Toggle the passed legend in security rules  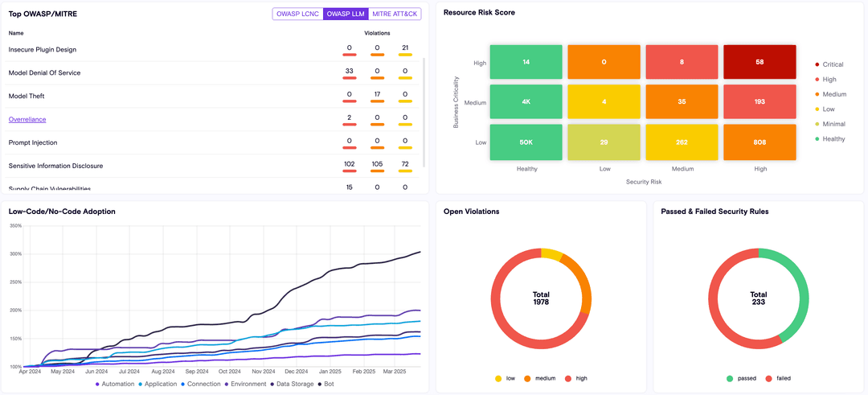730,378
